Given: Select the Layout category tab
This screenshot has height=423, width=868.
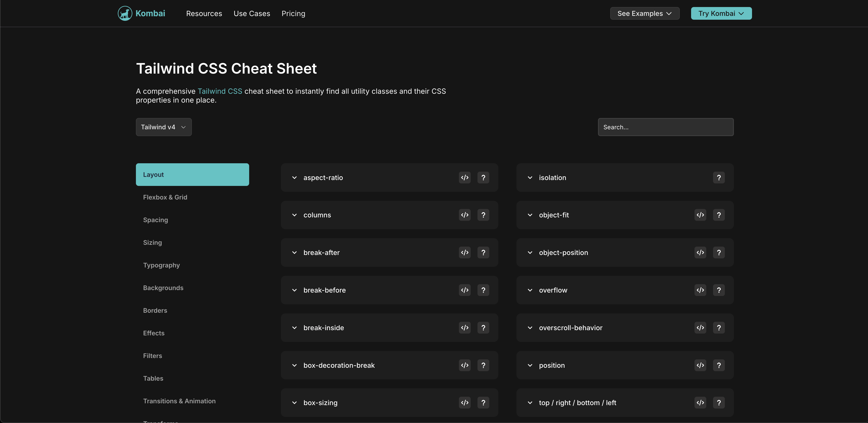Looking at the screenshot, I should click(192, 174).
